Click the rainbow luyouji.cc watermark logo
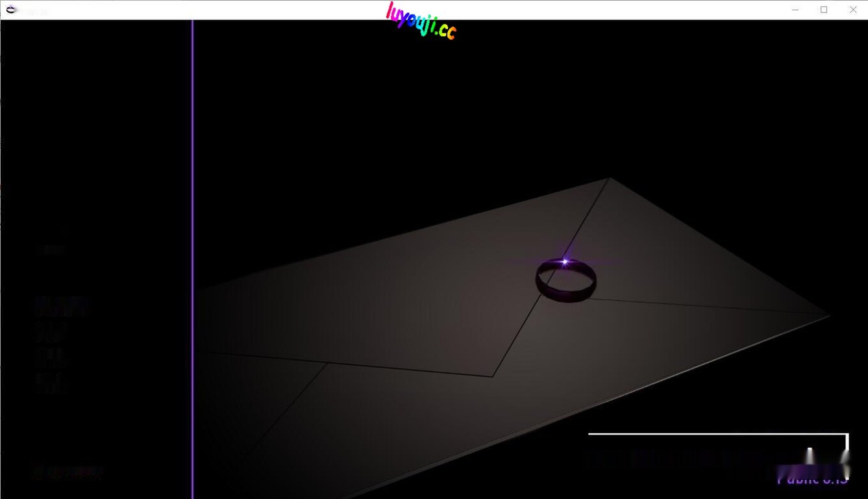The height and width of the screenshot is (499, 868). [x=421, y=21]
